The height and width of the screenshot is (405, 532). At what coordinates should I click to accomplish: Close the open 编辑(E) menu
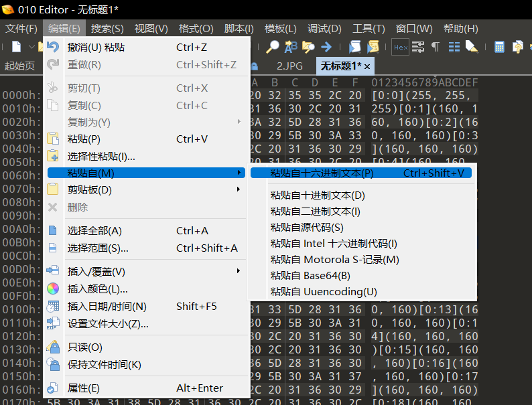pyautogui.click(x=64, y=29)
